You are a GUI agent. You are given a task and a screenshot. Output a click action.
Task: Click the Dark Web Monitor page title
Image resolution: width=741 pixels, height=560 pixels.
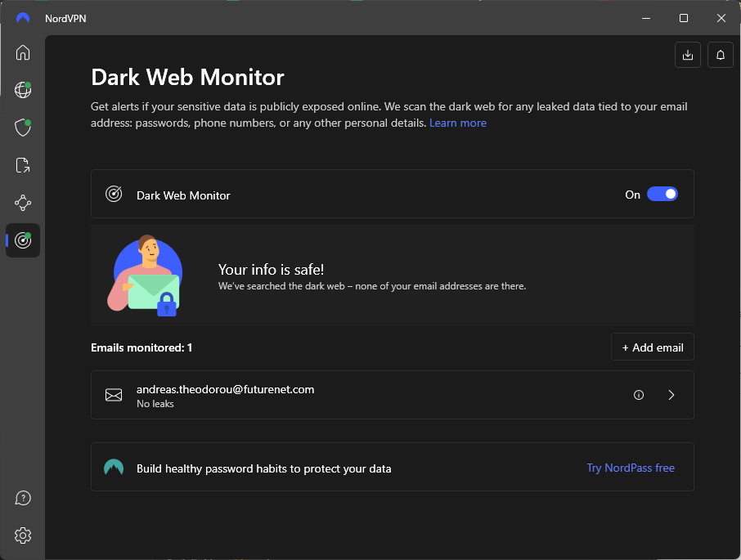[x=187, y=77]
